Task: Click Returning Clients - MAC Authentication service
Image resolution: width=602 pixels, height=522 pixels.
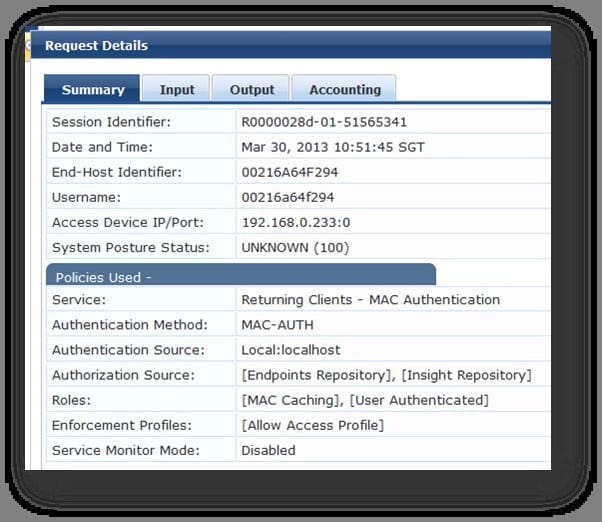Action: pos(370,299)
